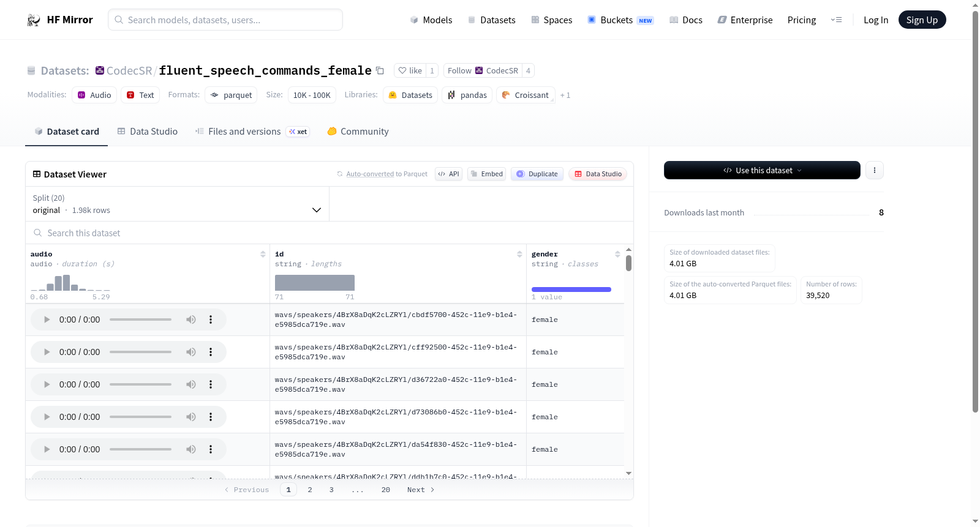Expand the Split selector dropdown
The height and width of the screenshot is (527, 980).
pos(177,204)
